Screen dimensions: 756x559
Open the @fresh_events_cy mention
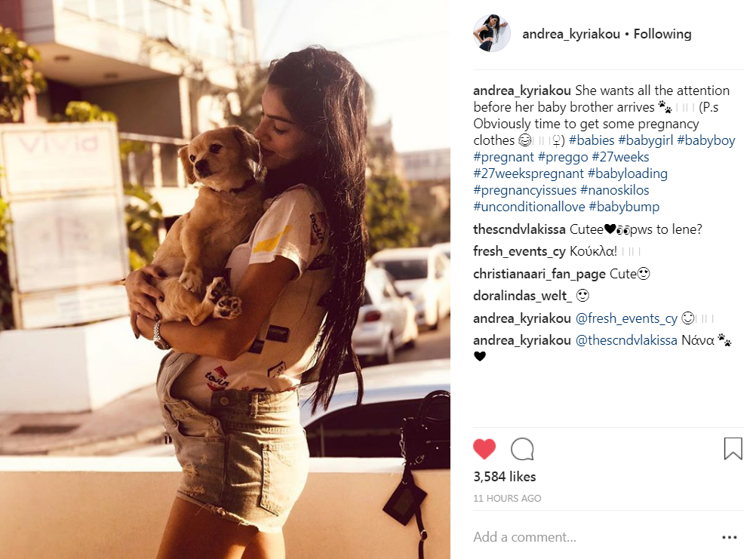pos(627,318)
